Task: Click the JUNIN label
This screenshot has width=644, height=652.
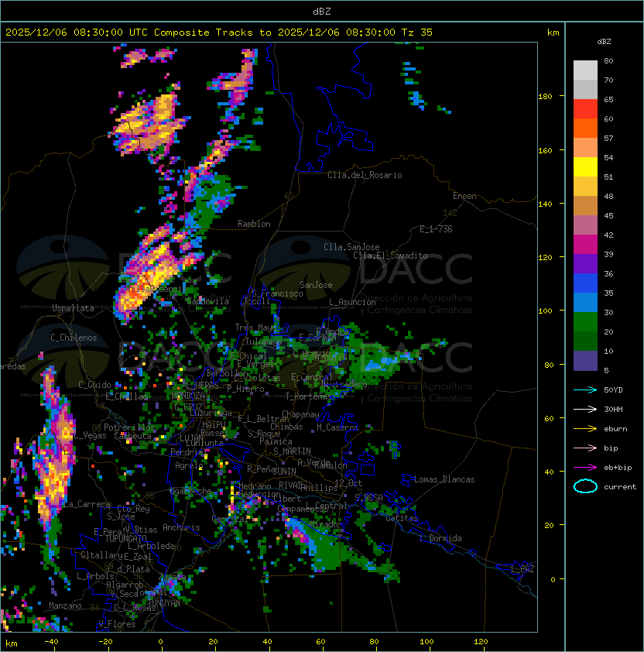Action: point(284,471)
